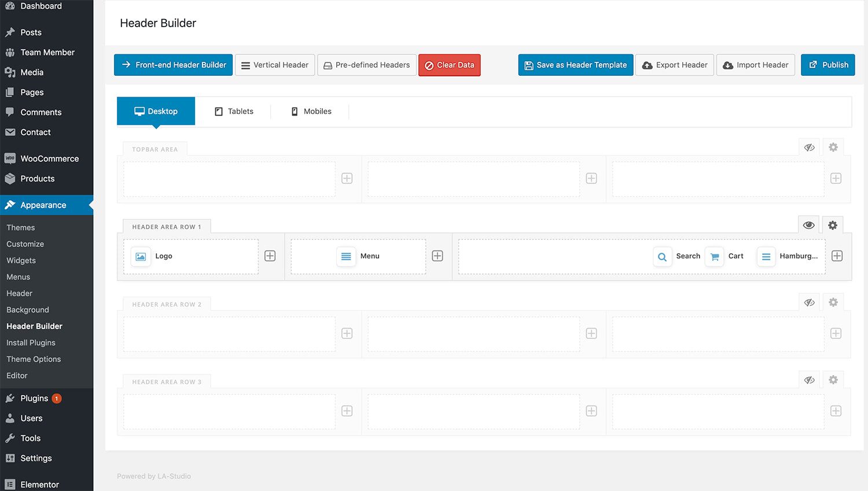Open Theme Options in Appearance submenu
Image resolution: width=868 pixels, height=491 pixels.
click(x=34, y=359)
